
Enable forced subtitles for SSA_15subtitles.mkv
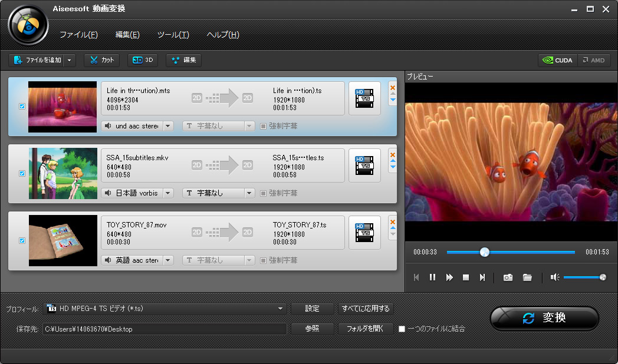263,193
